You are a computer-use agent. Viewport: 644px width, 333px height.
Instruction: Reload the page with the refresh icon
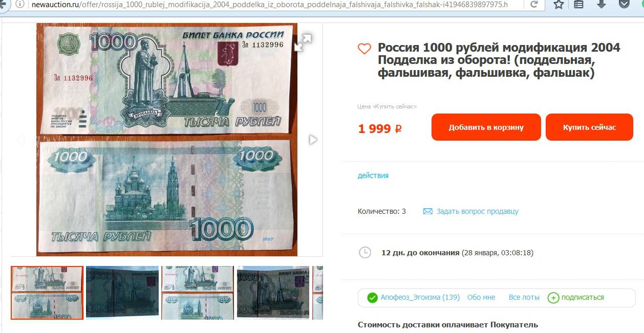point(534,5)
